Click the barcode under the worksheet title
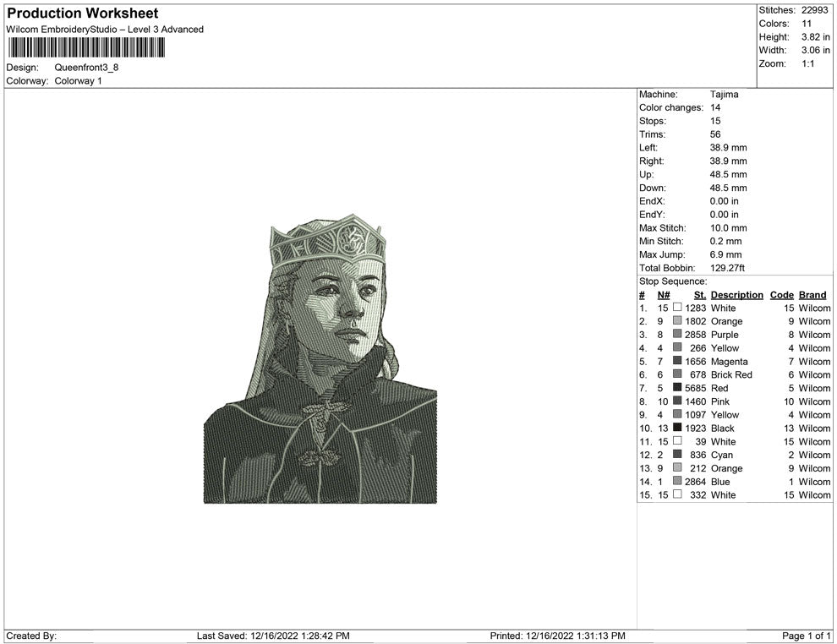Viewport: 837px width, 644px height. [86, 47]
